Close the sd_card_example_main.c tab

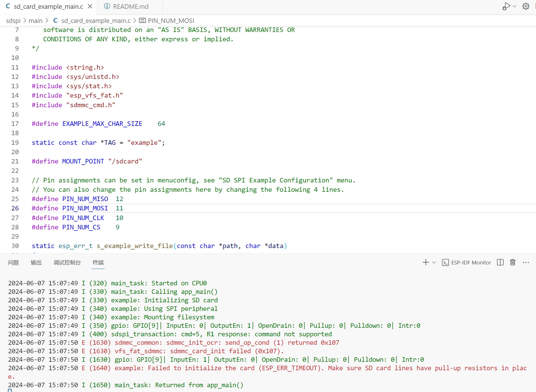coord(90,6)
